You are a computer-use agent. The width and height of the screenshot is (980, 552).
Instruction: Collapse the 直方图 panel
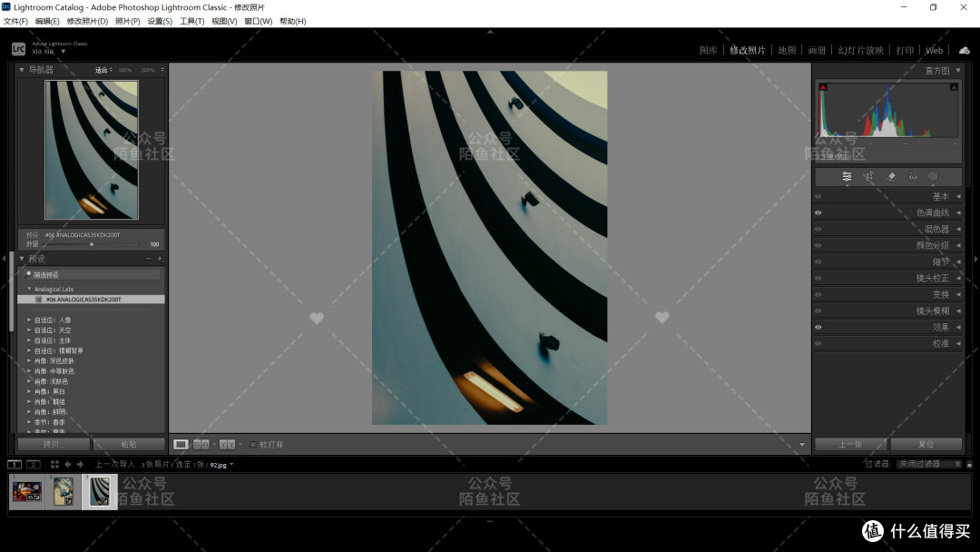point(958,71)
